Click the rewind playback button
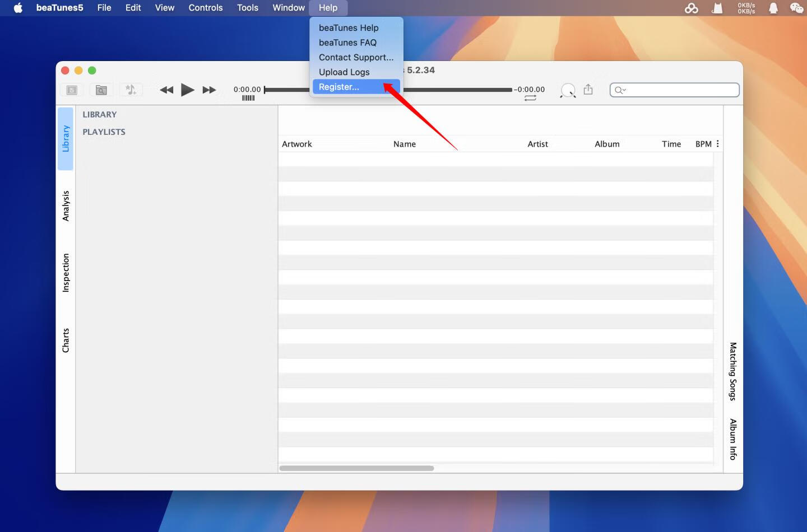The height and width of the screenshot is (532, 807). pyautogui.click(x=166, y=90)
